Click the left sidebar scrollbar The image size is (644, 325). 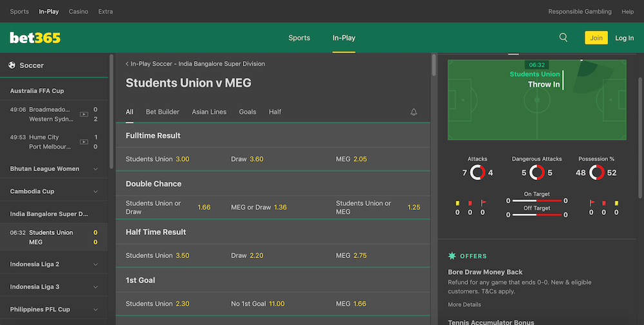click(x=111, y=111)
